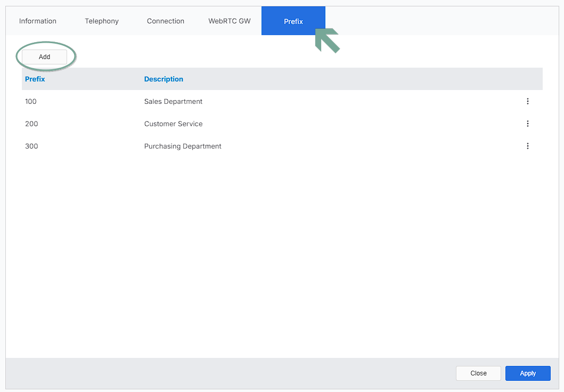Open the three-dot menu for Purchasing Department
Viewport: 564px width, 392px height.
point(527,146)
